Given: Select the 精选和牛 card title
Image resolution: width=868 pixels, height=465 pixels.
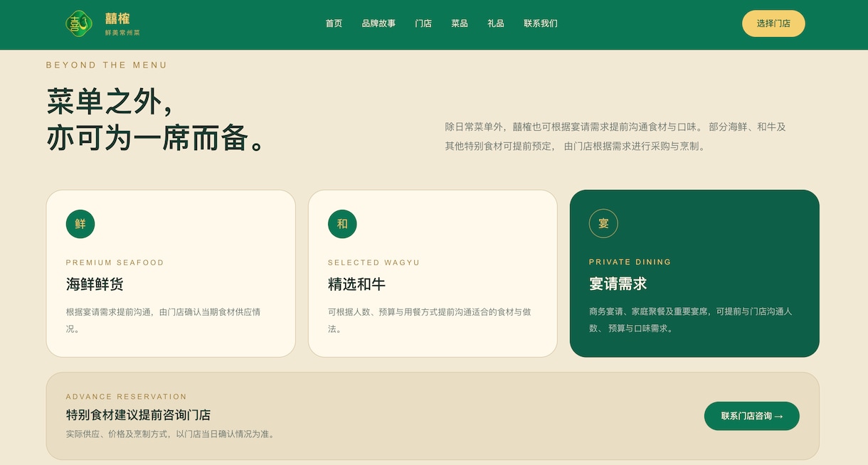Looking at the screenshot, I should coord(356,284).
